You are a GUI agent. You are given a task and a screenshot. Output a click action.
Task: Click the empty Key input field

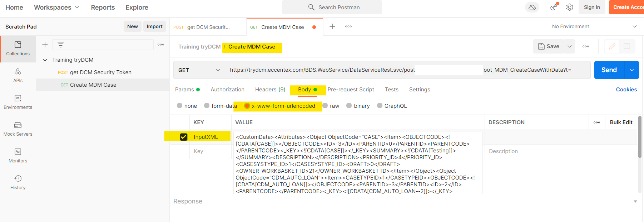tap(210, 151)
